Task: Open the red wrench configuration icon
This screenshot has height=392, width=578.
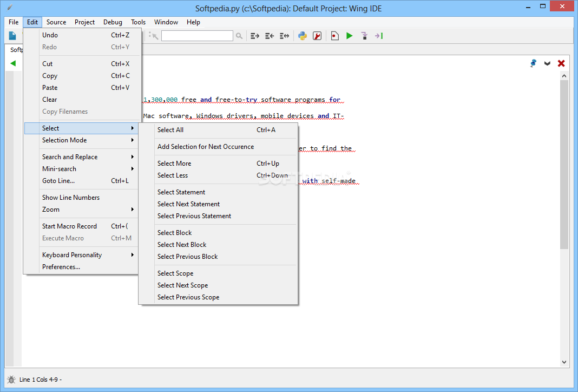Action: pos(317,36)
